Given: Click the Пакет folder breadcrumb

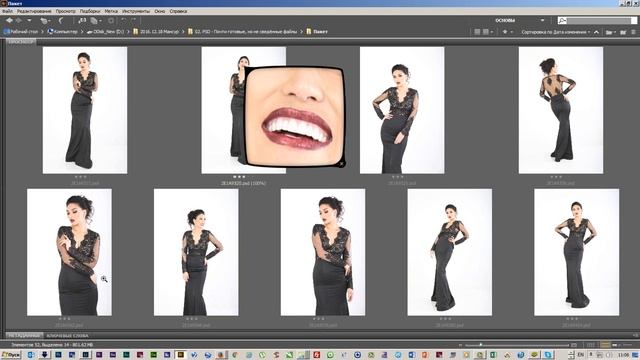Looking at the screenshot, I should [x=317, y=31].
